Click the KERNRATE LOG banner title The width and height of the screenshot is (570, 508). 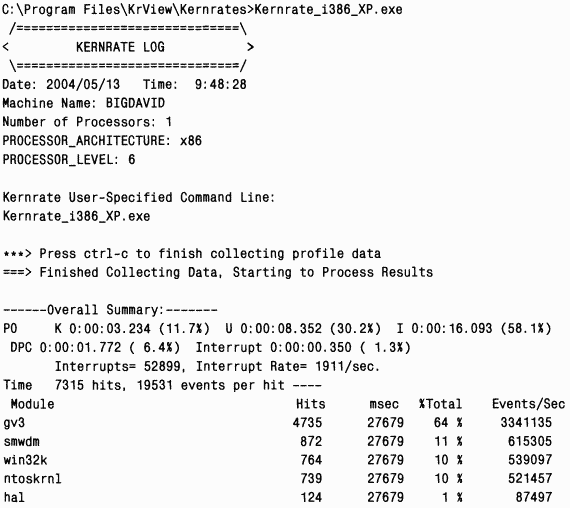click(x=120, y=47)
